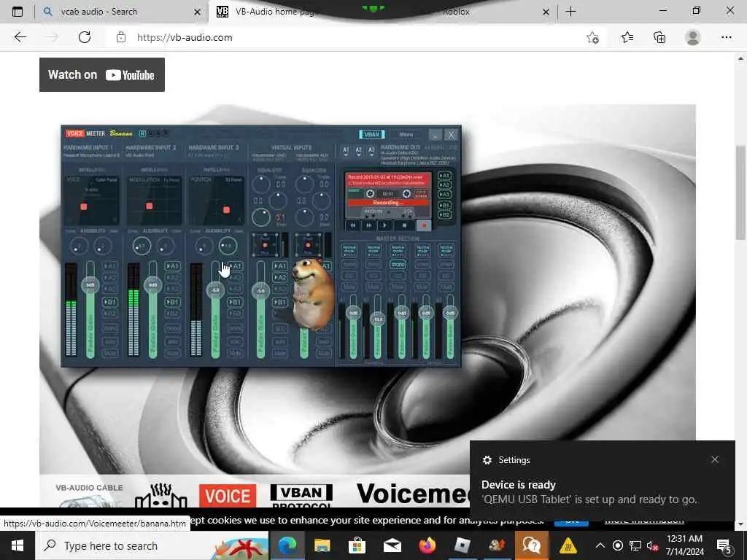Screen dimensions: 747x560
Task: Click the hamster image over the mixer
Action: coord(312,293)
